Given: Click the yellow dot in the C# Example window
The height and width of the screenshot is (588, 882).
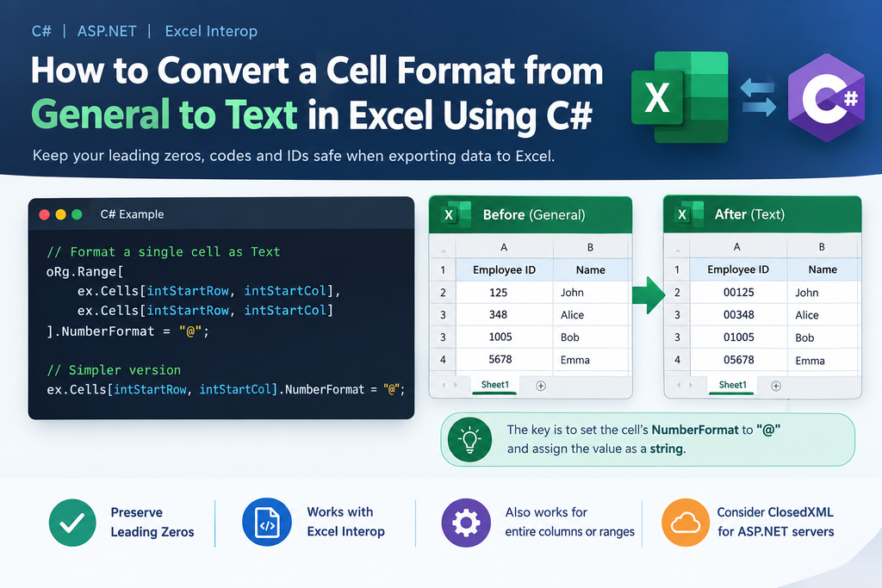Looking at the screenshot, I should pyautogui.click(x=61, y=214).
